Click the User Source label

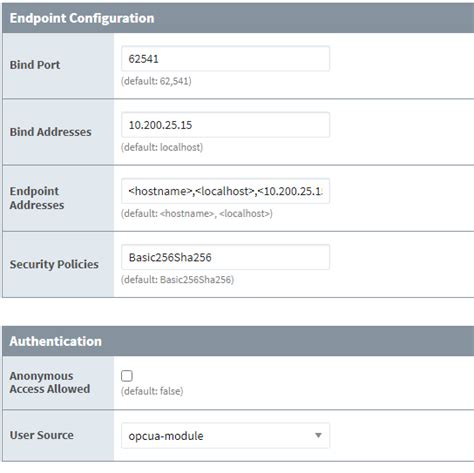click(x=42, y=435)
